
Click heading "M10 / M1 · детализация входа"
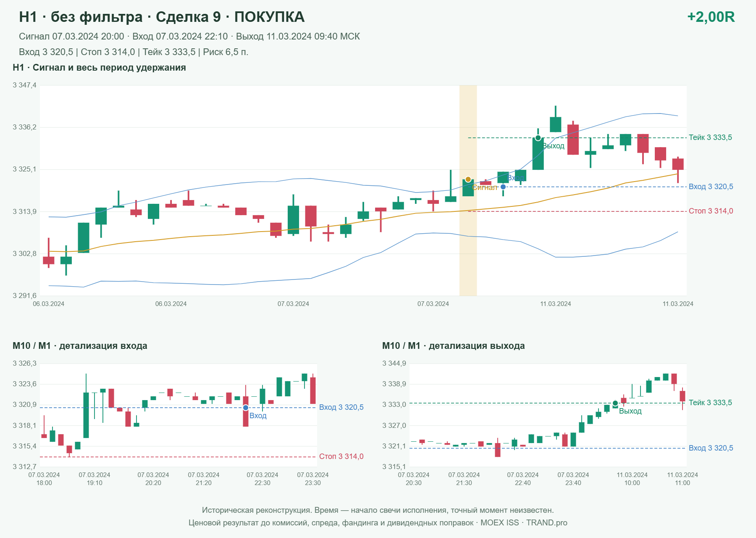click(80, 346)
